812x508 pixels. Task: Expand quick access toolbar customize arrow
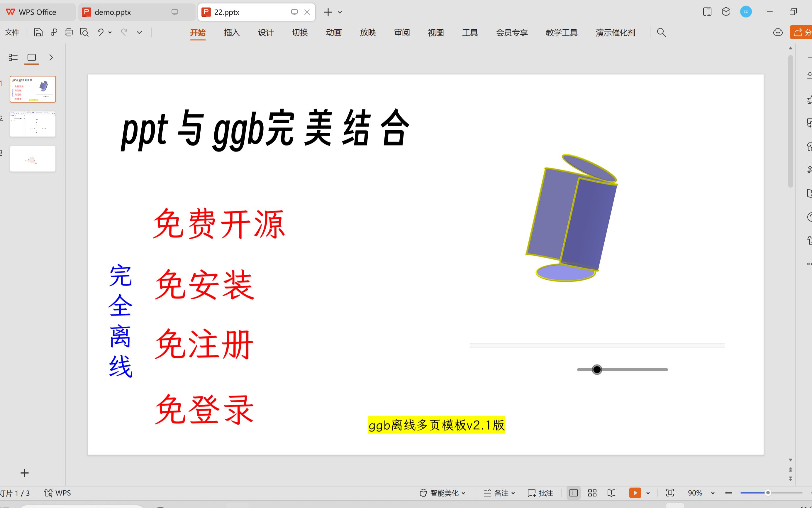coord(139,32)
